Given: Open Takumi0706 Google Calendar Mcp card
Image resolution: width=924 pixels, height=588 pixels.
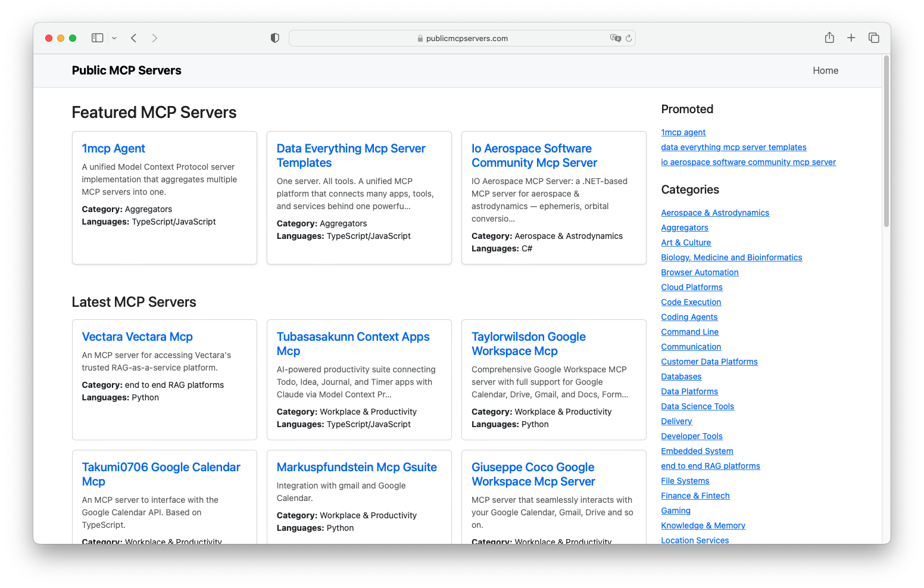Looking at the screenshot, I should [x=161, y=474].
